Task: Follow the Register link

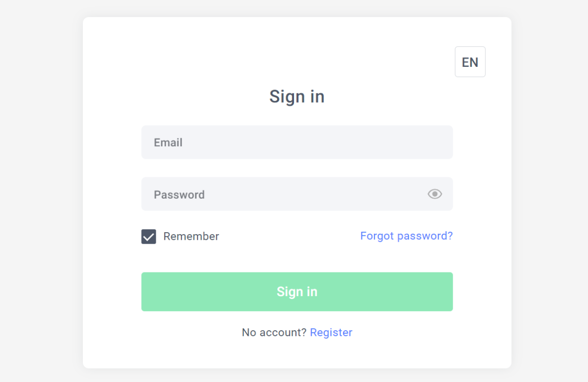Action: click(331, 332)
